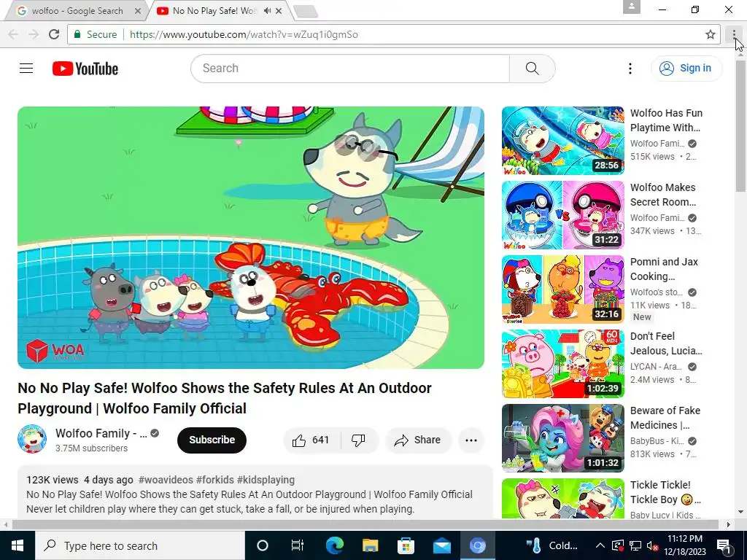The width and height of the screenshot is (747, 560).
Task: Click the Share button
Action: pyautogui.click(x=418, y=440)
